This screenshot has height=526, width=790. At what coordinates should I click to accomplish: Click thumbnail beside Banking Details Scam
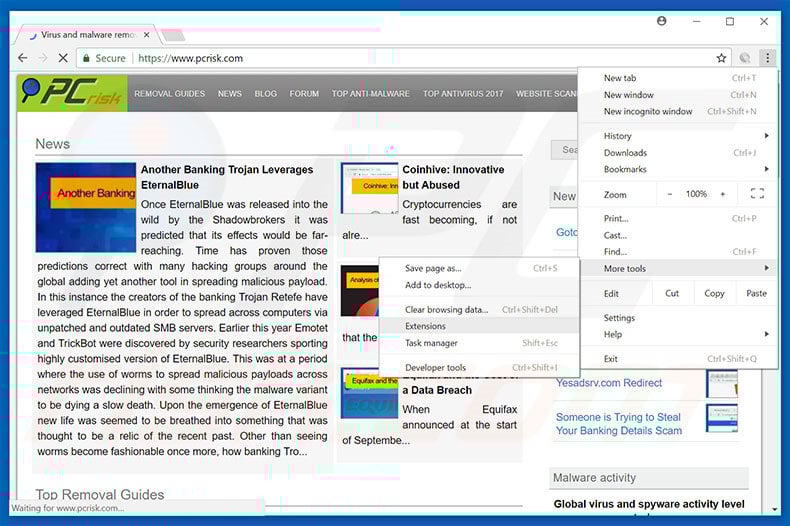click(721, 418)
